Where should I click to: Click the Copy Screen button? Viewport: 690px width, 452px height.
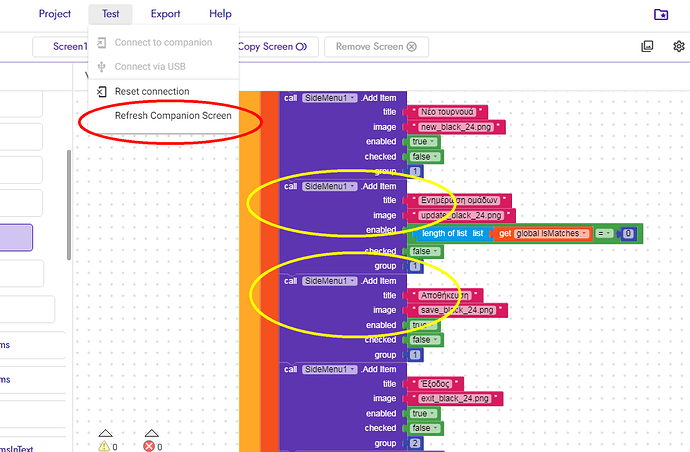278,47
